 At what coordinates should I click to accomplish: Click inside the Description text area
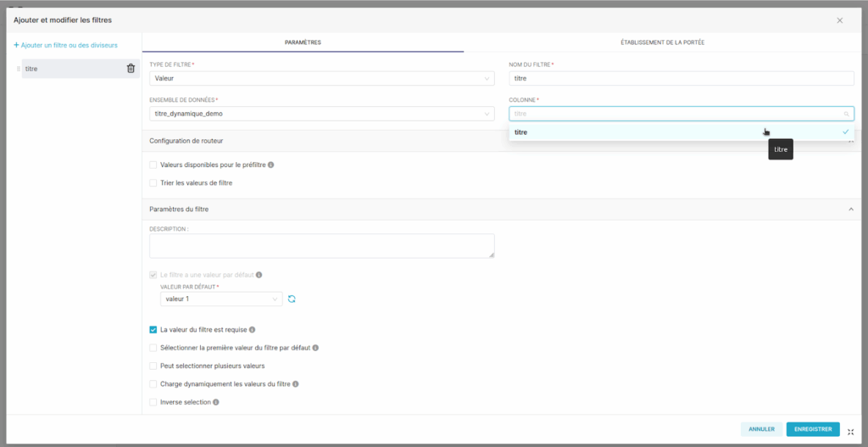pyautogui.click(x=321, y=245)
